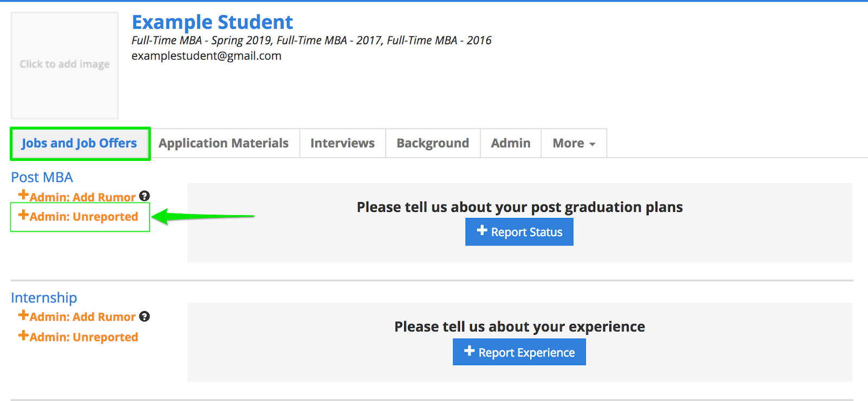The height and width of the screenshot is (401, 868).
Task: Click the help icon beside Internship Add Rumor
Action: coord(144,316)
